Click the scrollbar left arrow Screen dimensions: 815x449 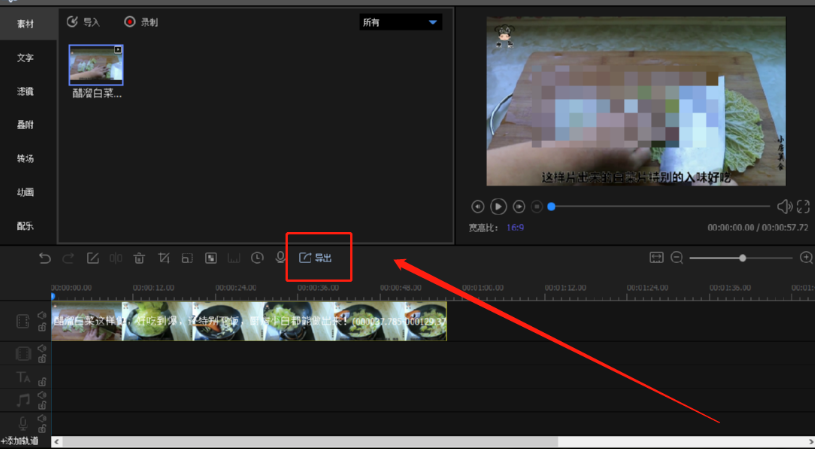tap(56, 442)
